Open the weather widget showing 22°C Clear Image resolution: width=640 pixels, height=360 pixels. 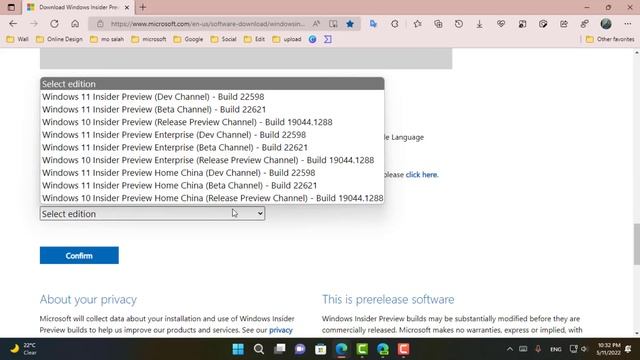tap(23, 349)
